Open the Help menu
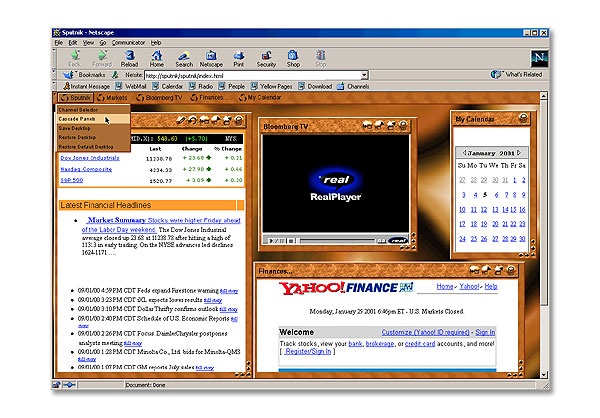The width and height of the screenshot is (600, 418). point(156,43)
